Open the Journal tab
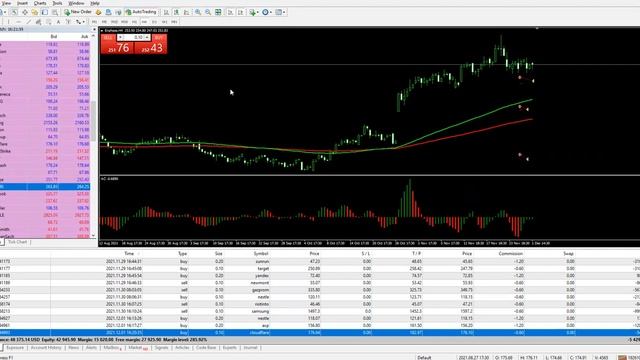This screenshot has height=360, width=640. [x=250, y=348]
